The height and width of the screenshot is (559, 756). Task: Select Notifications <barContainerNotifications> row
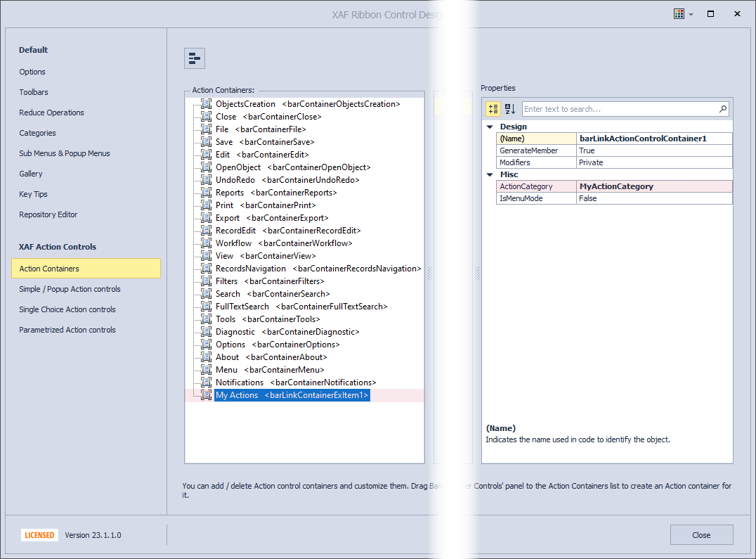(x=296, y=382)
